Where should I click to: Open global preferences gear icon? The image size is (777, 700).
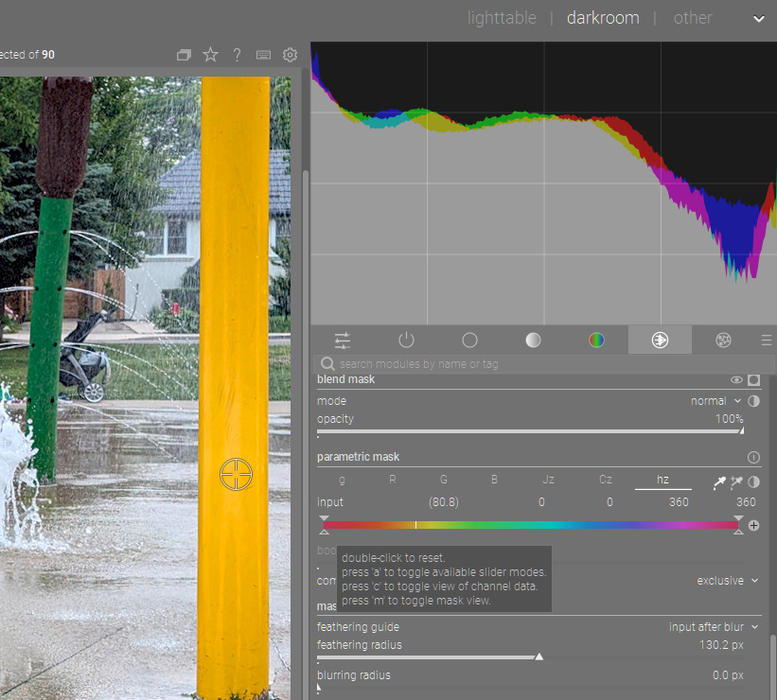click(x=290, y=55)
